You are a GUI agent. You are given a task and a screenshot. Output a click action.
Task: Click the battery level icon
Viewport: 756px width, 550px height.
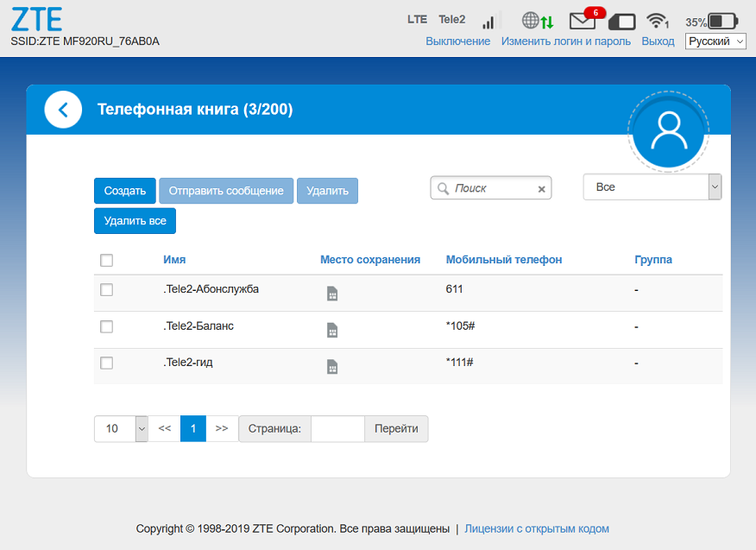[722, 21]
